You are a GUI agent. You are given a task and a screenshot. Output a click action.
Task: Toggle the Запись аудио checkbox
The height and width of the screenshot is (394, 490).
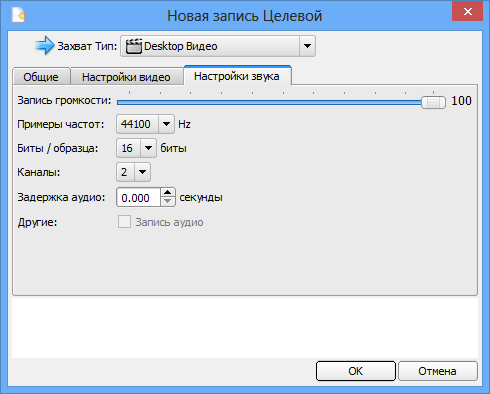pos(124,222)
